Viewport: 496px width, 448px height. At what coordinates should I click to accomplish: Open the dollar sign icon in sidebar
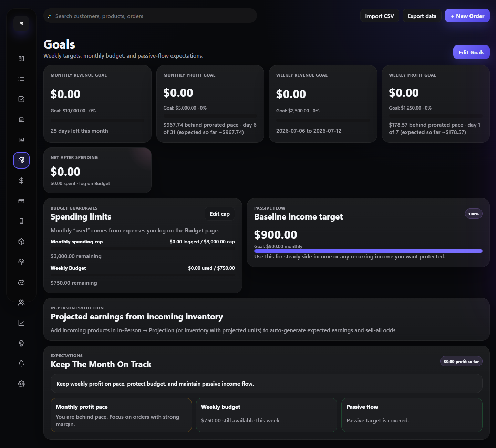point(21,181)
